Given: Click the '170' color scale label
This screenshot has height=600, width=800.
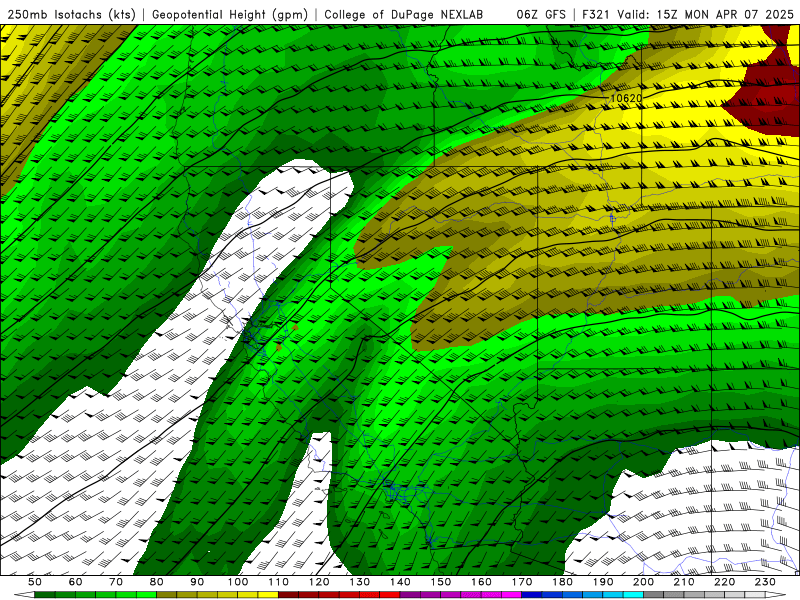Looking at the screenshot, I should (522, 582).
